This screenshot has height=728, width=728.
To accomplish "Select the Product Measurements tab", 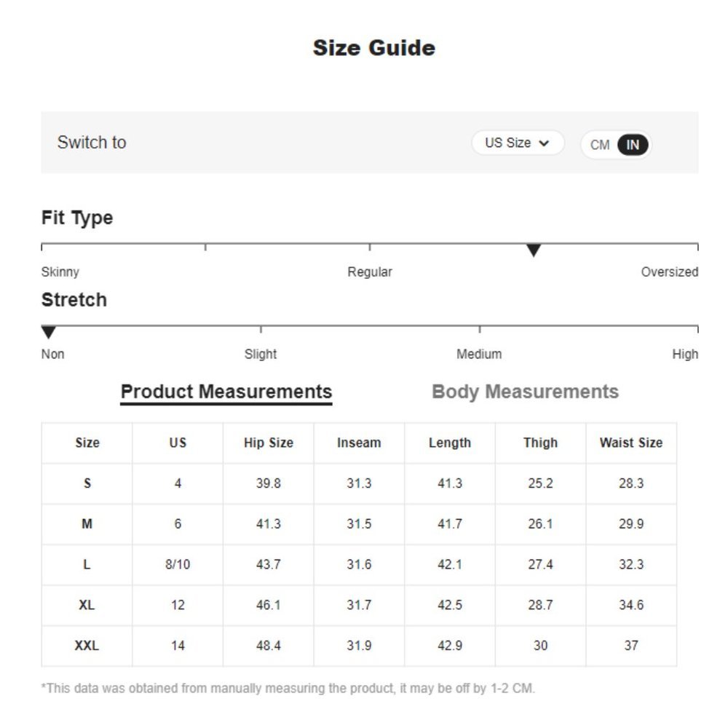I will tap(226, 392).
